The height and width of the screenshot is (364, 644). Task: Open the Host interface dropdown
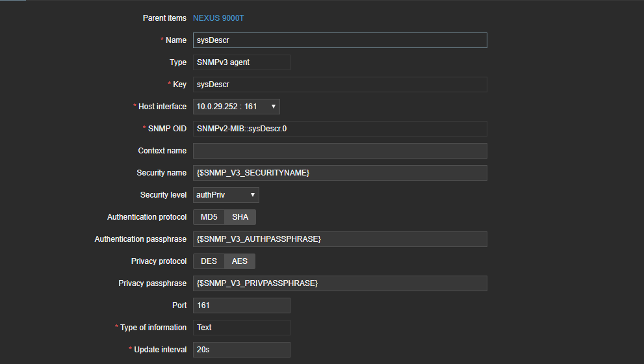236,107
